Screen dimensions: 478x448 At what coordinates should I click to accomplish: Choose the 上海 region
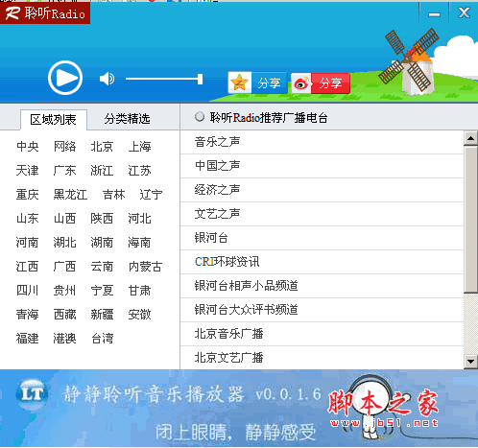139,147
